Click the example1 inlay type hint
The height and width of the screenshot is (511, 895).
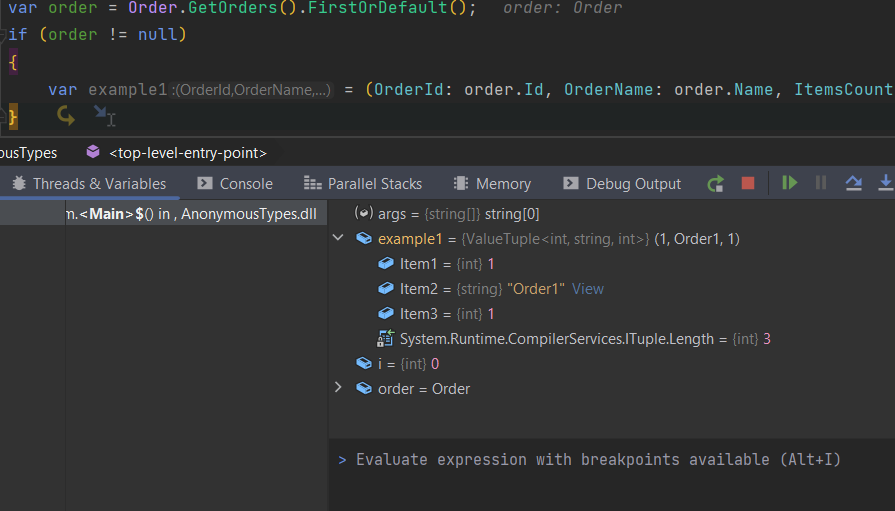pos(251,90)
